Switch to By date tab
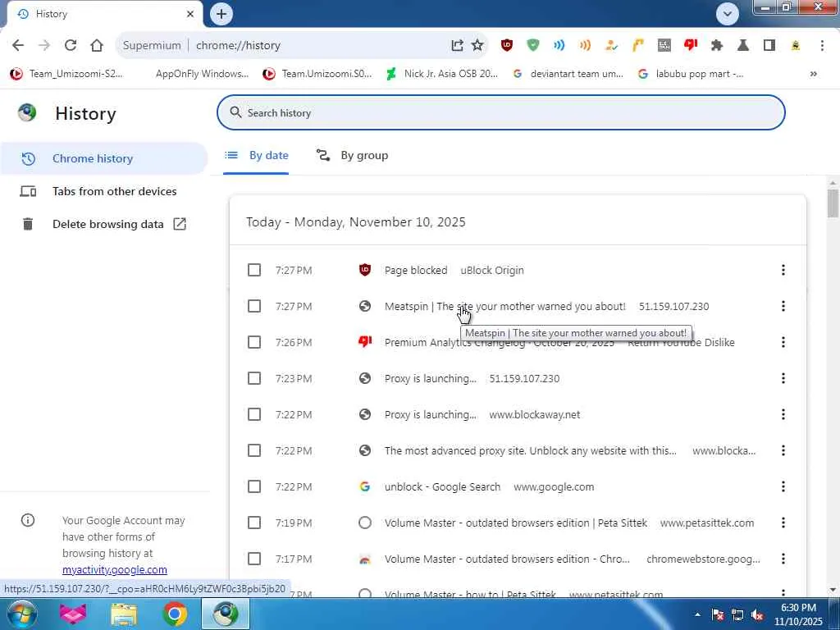Screen dimensions: 840x630 pos(256,155)
